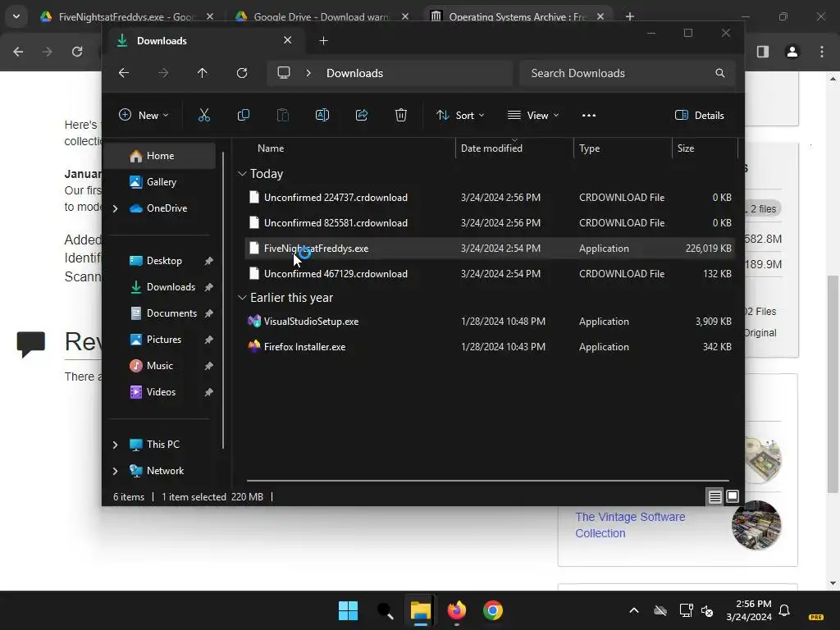Sort by Date modified column header
The height and width of the screenshot is (630, 840).
point(492,148)
